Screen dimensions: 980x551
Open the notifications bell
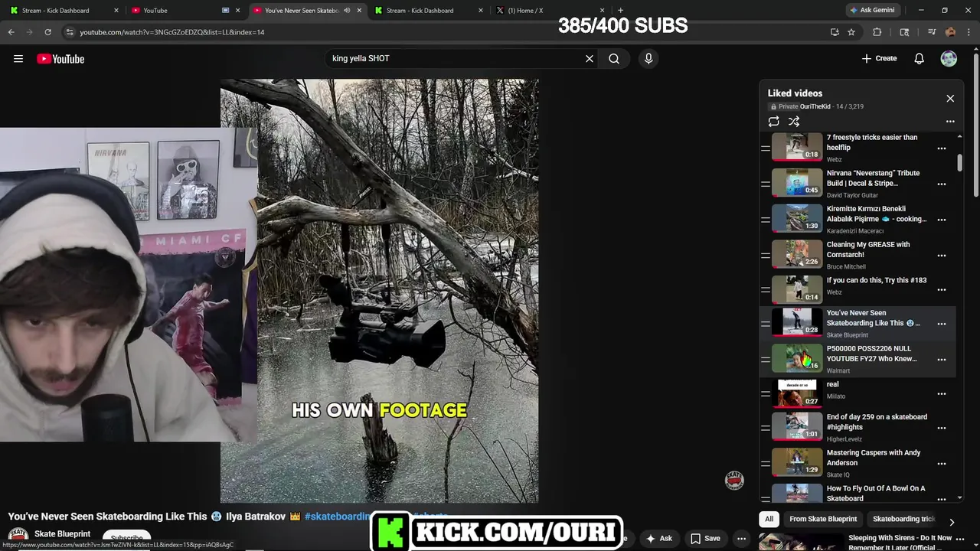pyautogui.click(x=919, y=59)
